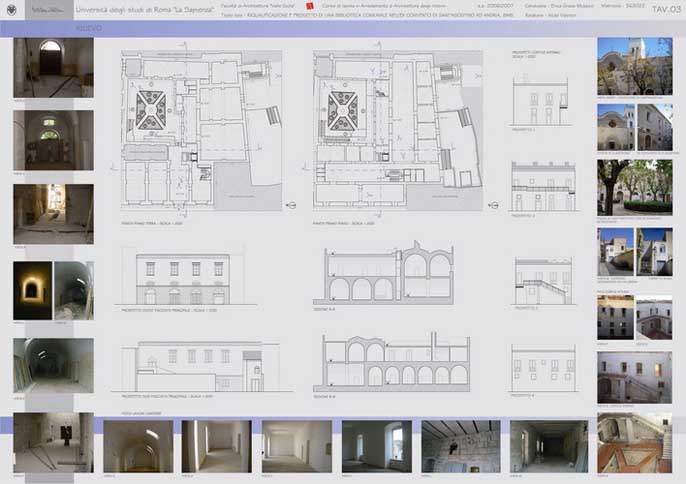Open the long white hall photo

297,446
